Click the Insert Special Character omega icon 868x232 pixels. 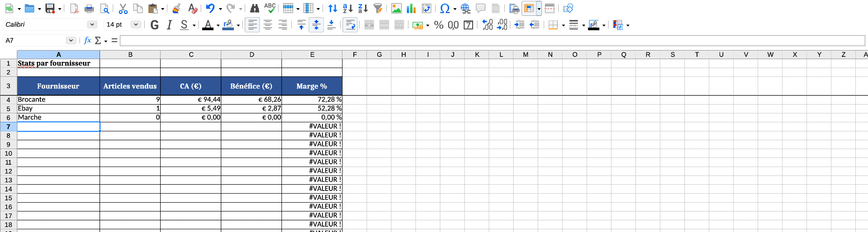tap(445, 8)
